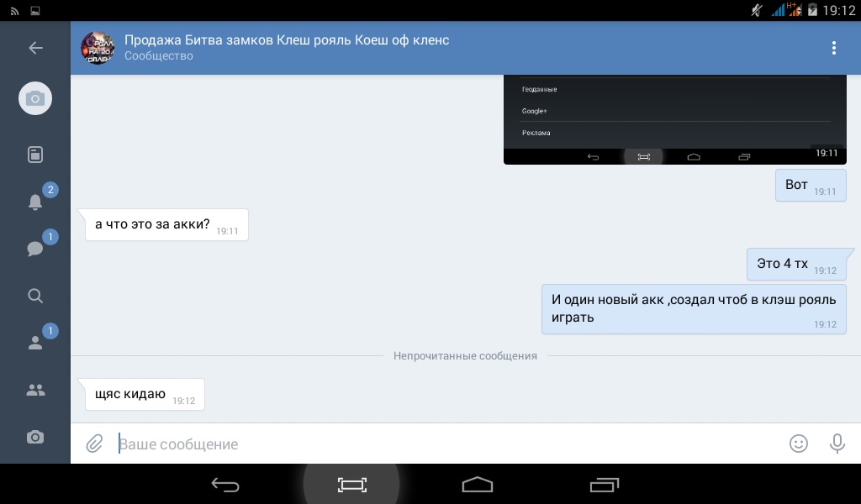Open the three-dot overflow menu in the header

click(x=833, y=48)
